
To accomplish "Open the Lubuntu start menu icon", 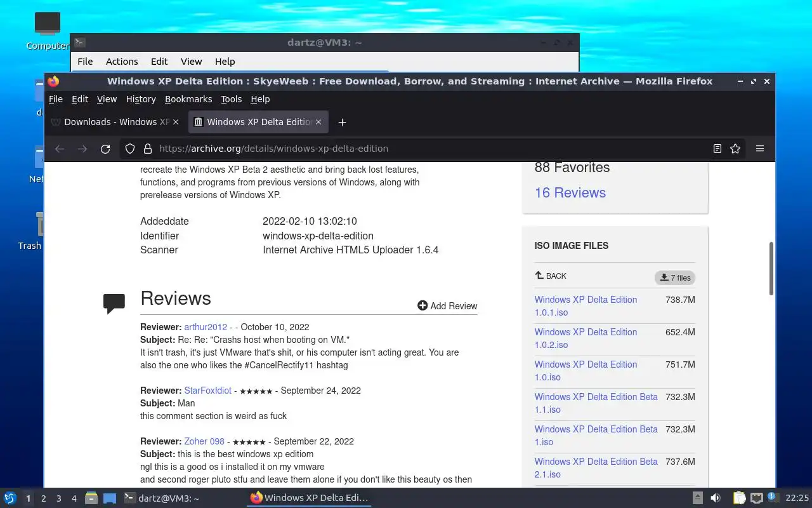I will [x=10, y=498].
